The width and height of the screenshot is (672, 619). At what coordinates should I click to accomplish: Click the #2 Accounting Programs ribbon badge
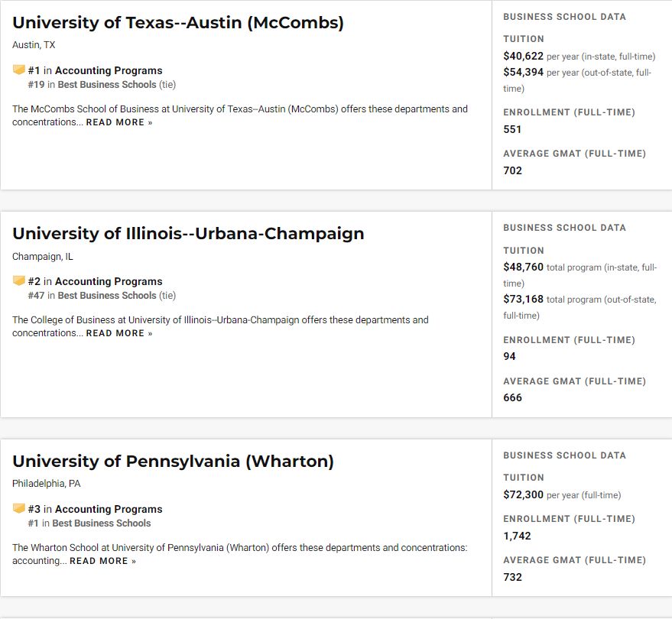click(18, 280)
